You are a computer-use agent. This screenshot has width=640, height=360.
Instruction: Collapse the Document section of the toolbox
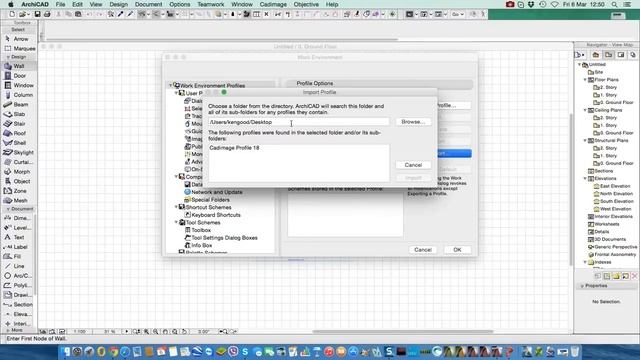8,209
